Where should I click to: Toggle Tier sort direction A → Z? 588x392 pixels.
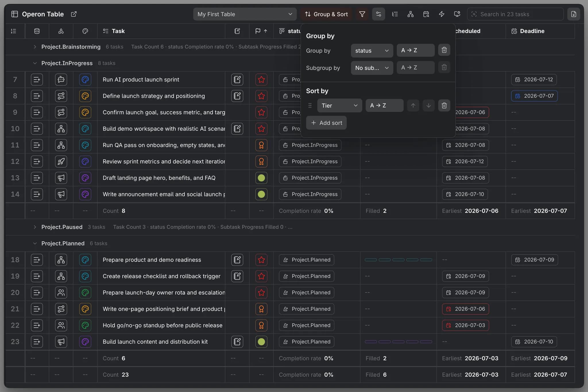pyautogui.click(x=384, y=106)
